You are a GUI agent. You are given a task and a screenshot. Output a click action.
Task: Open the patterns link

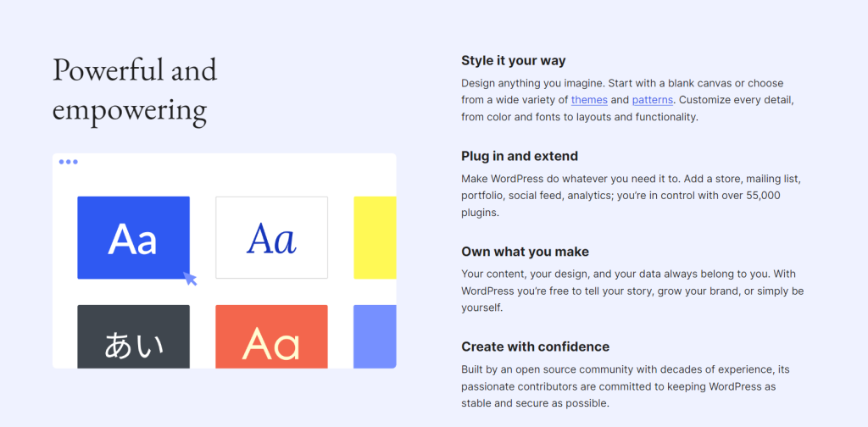tap(653, 100)
